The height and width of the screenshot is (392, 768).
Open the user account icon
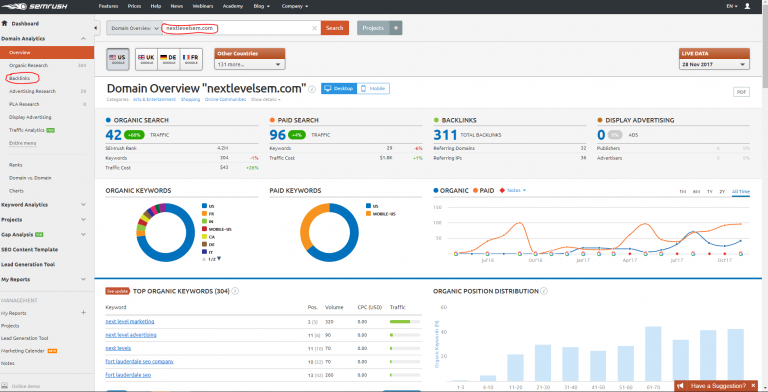click(x=747, y=6)
